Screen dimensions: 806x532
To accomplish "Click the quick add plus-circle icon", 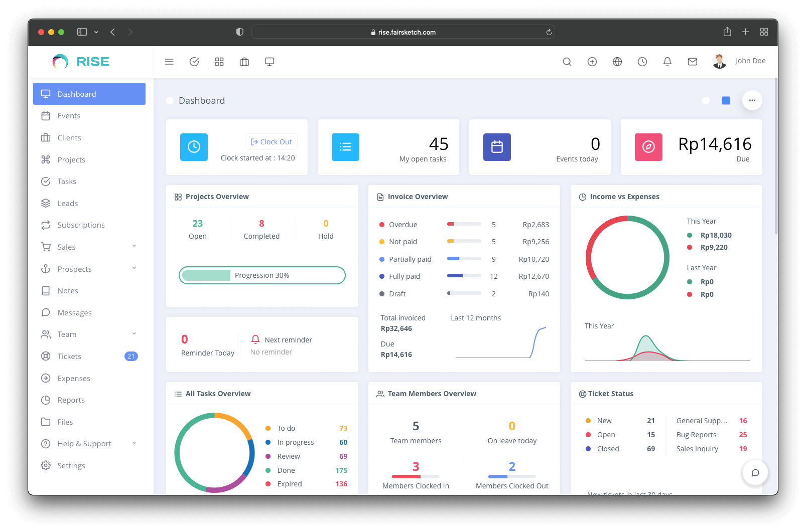I will (592, 62).
